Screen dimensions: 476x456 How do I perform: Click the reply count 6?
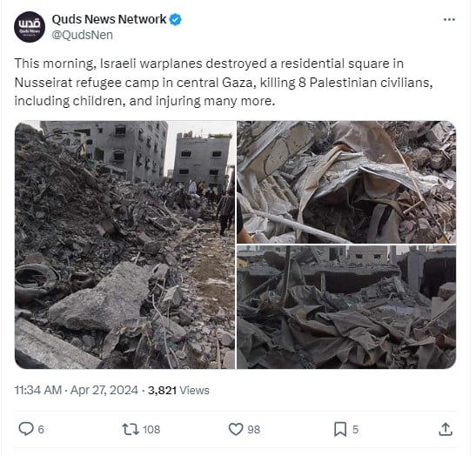pos(41,430)
